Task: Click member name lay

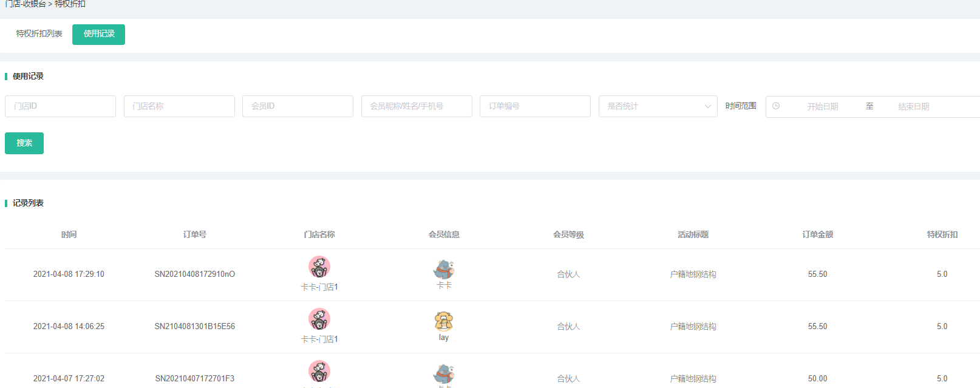Action: (x=444, y=338)
